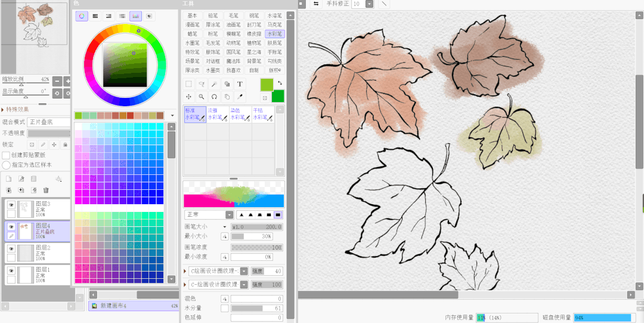Select the magic wand tool
644x323 pixels.
pos(214,84)
